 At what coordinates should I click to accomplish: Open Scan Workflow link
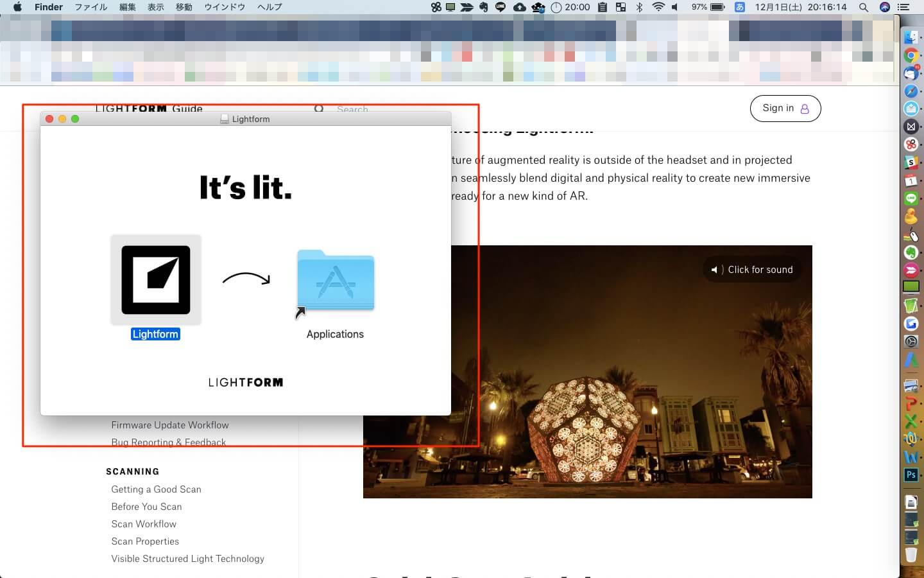click(144, 524)
